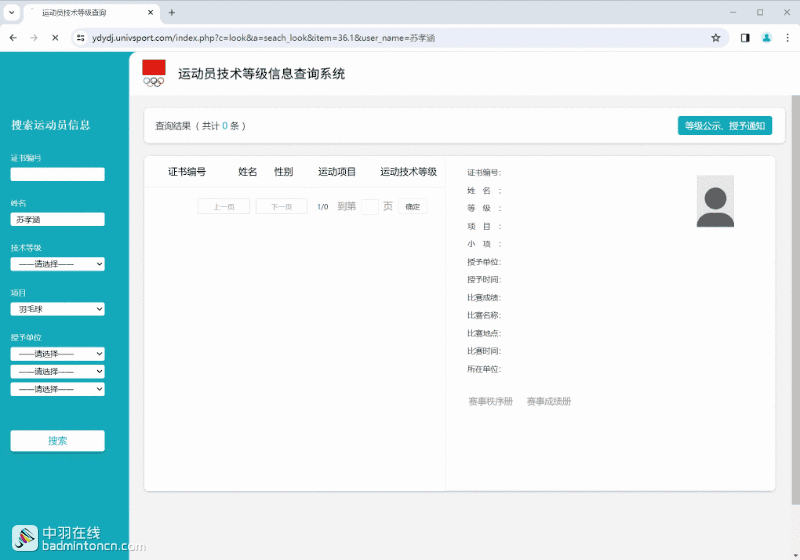Image resolution: width=800 pixels, height=560 pixels.
Task: Click the 查询结果 count text
Action: 200,125
